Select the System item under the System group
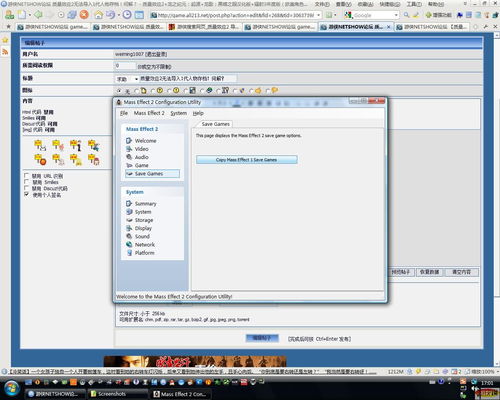Viewport: 500px width, 400px height. coord(139,212)
